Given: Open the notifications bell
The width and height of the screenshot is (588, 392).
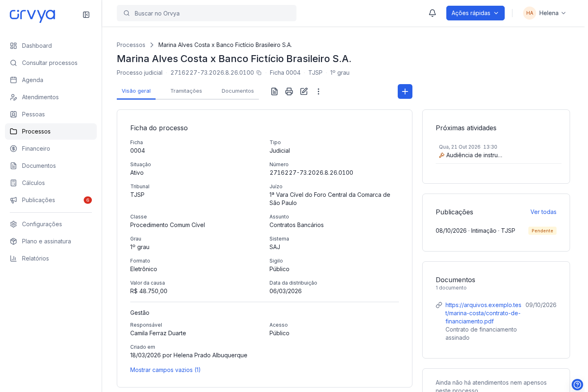Looking at the screenshot, I should click(x=432, y=13).
